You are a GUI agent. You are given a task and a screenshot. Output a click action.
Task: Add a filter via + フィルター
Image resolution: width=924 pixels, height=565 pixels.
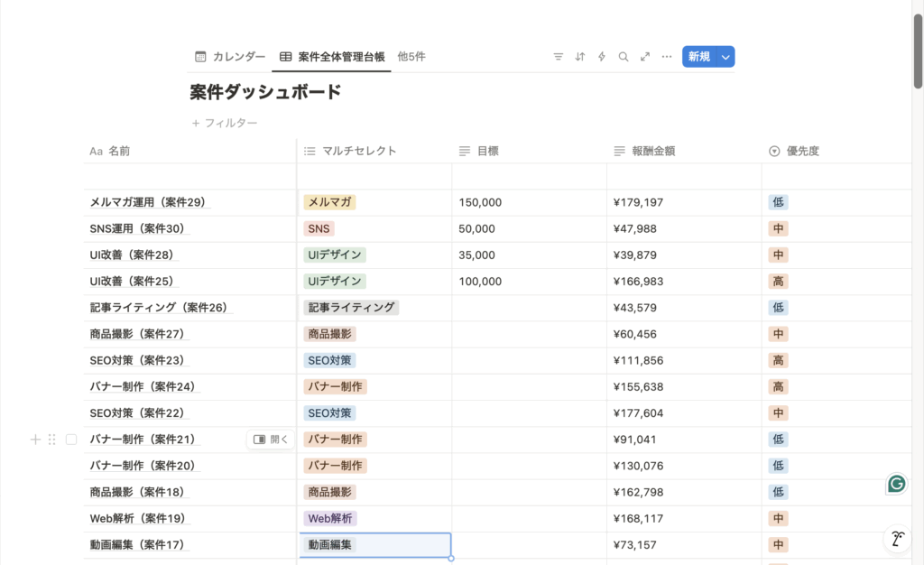point(225,123)
